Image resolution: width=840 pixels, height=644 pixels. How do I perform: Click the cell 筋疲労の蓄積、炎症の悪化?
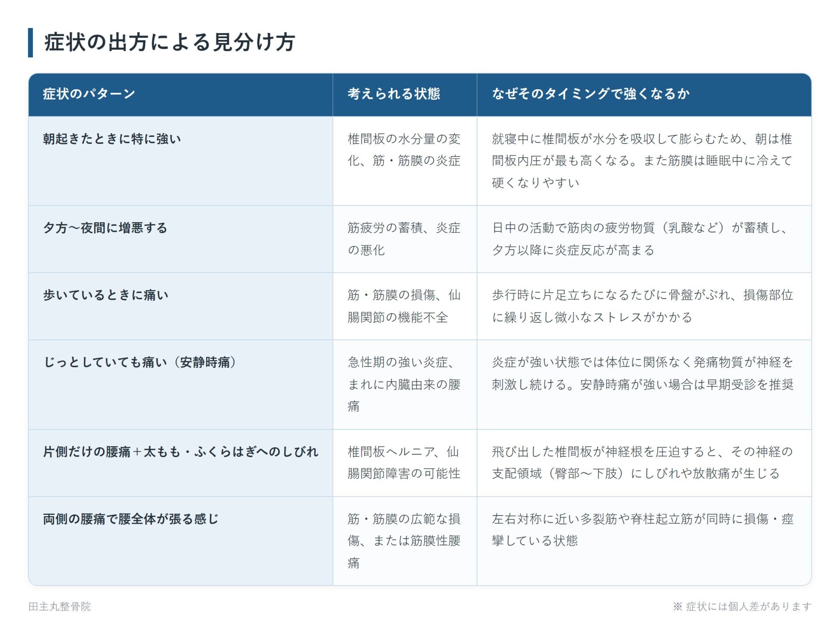tap(404, 239)
